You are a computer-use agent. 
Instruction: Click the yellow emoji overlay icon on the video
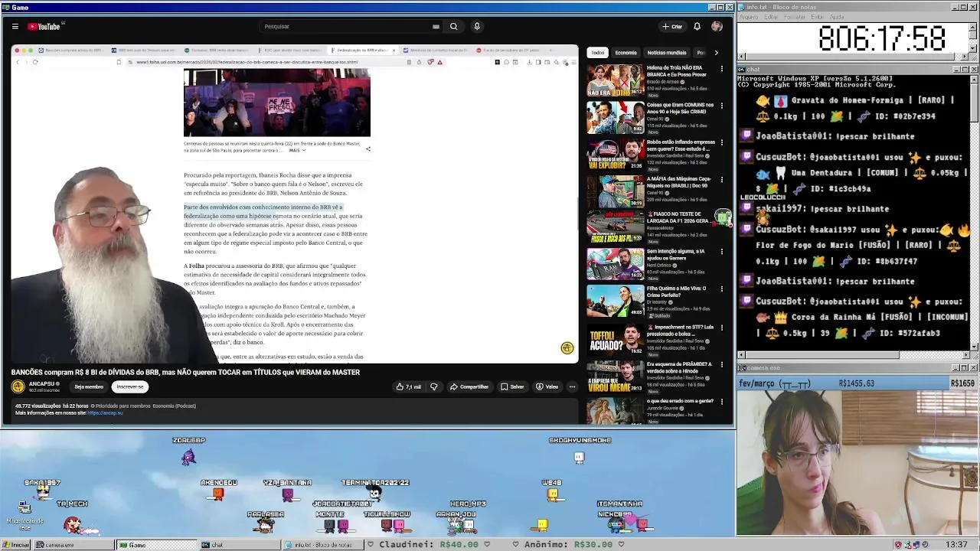pos(567,348)
